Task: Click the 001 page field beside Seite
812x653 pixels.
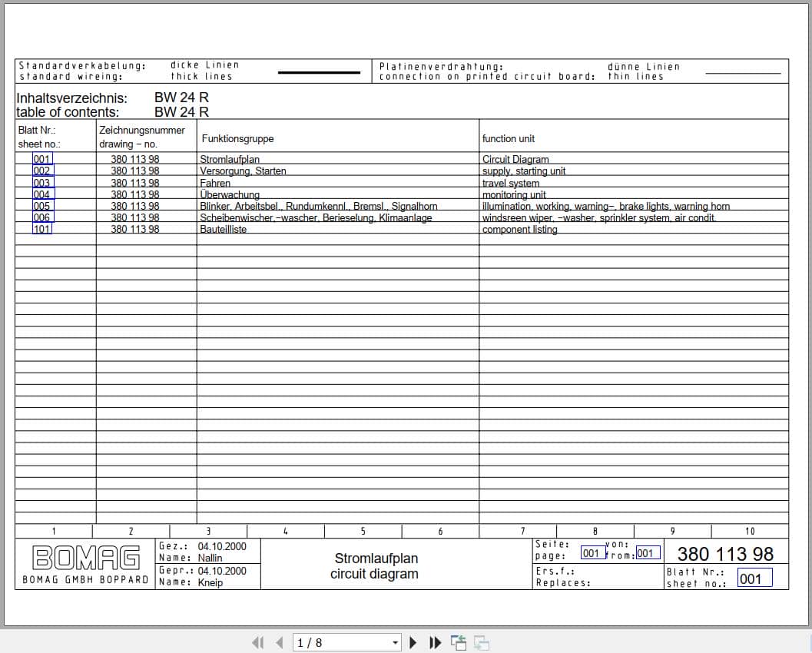Action: click(x=591, y=552)
